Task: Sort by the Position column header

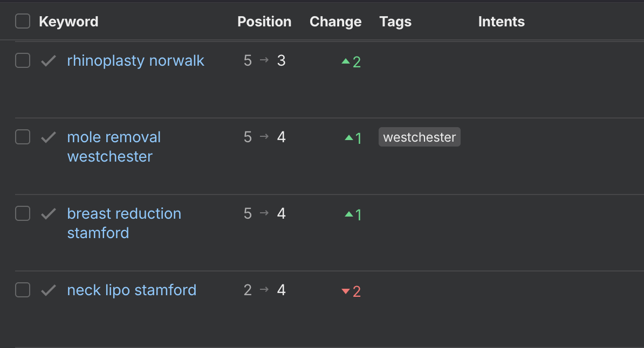Action: pyautogui.click(x=264, y=22)
